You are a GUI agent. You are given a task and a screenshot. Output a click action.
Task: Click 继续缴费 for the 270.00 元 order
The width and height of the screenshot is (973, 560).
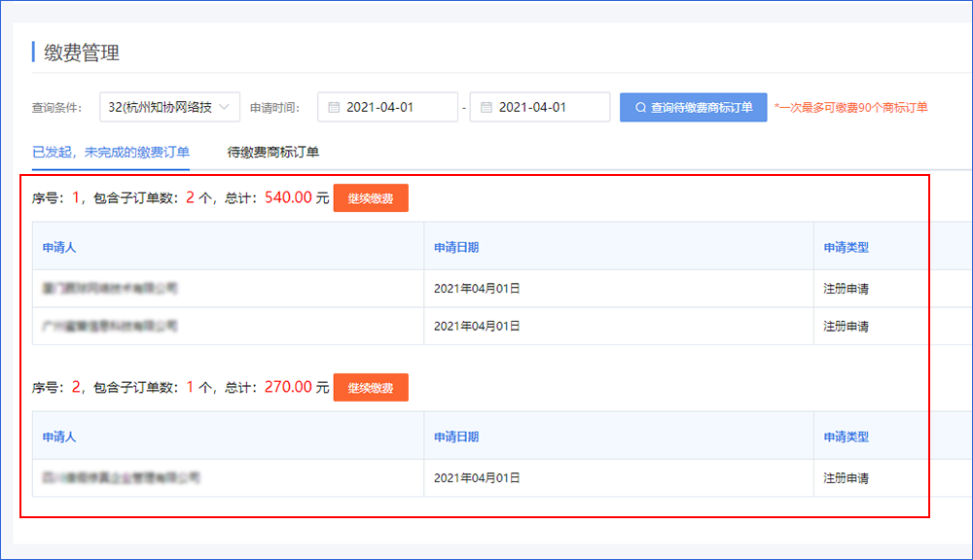click(x=371, y=388)
